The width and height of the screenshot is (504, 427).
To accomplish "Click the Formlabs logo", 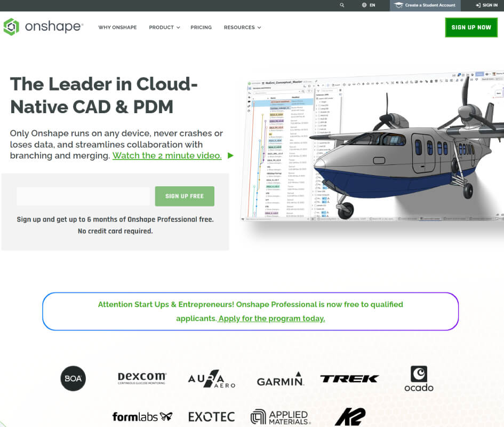I will (142, 417).
